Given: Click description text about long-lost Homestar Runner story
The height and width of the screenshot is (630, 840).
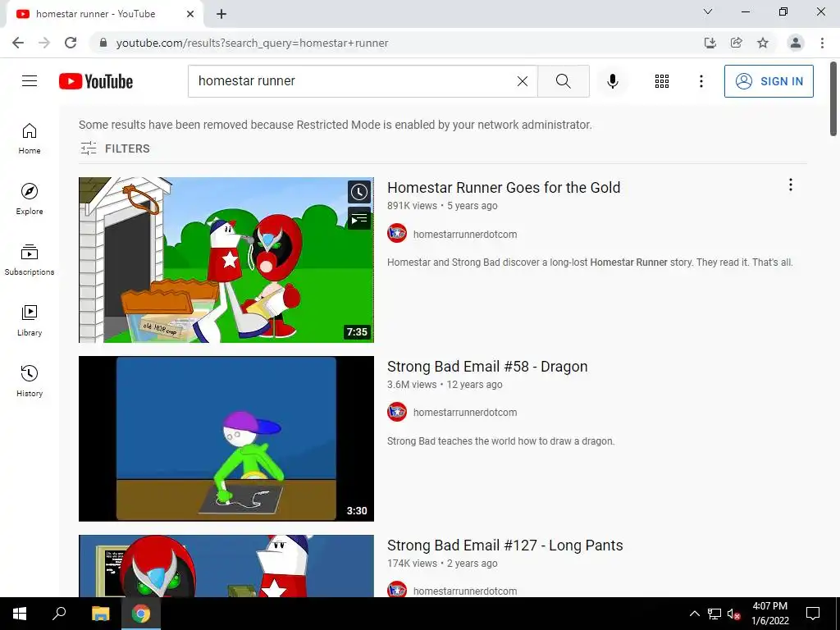Looking at the screenshot, I should click(x=590, y=262).
